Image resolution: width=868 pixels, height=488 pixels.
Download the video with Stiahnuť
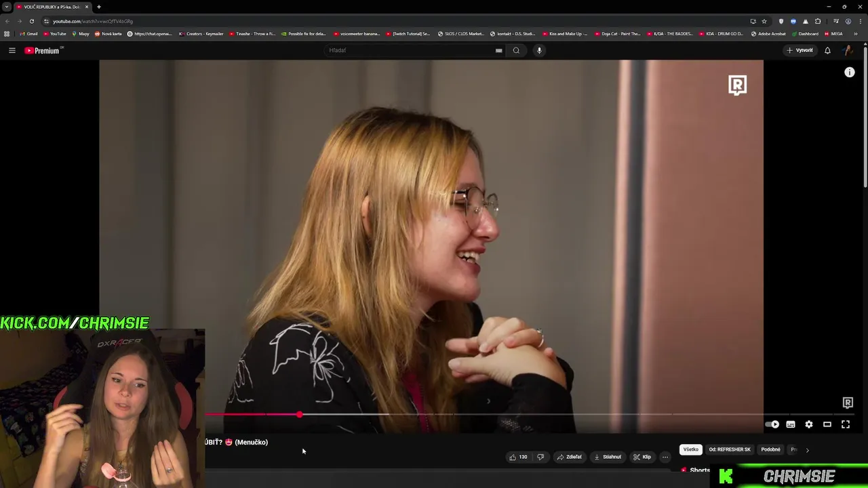[608, 457]
